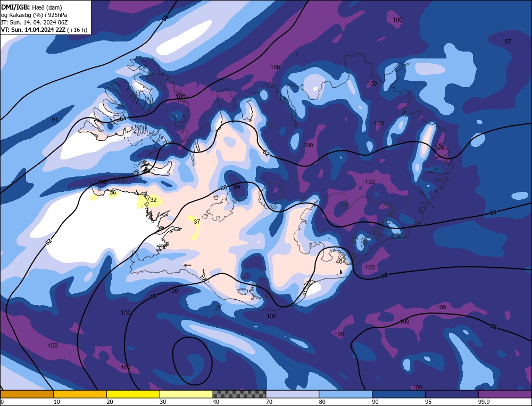Click the dark orange 0–10 legend swatch
This screenshot has height=406, width=532.
27,394
